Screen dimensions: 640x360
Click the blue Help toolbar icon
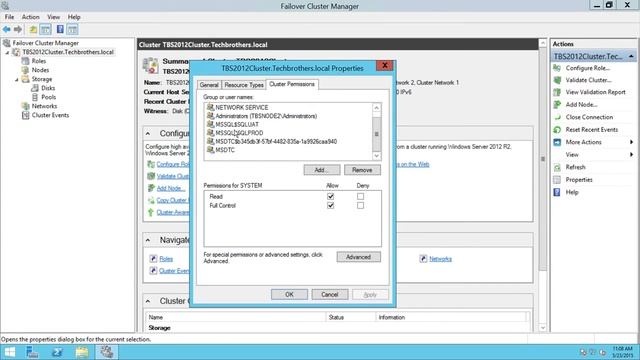[60, 29]
